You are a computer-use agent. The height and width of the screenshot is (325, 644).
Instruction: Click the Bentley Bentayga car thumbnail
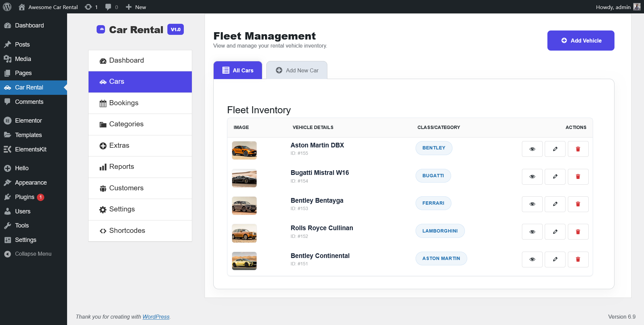point(244,205)
